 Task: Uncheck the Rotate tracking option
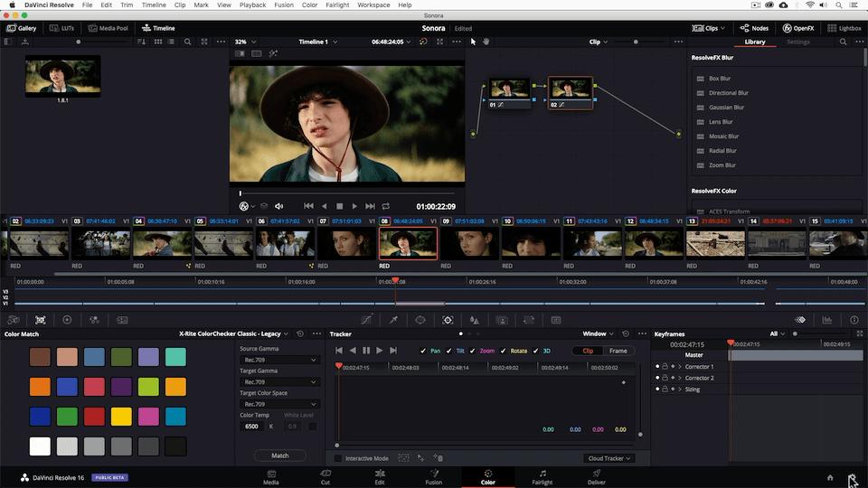505,351
